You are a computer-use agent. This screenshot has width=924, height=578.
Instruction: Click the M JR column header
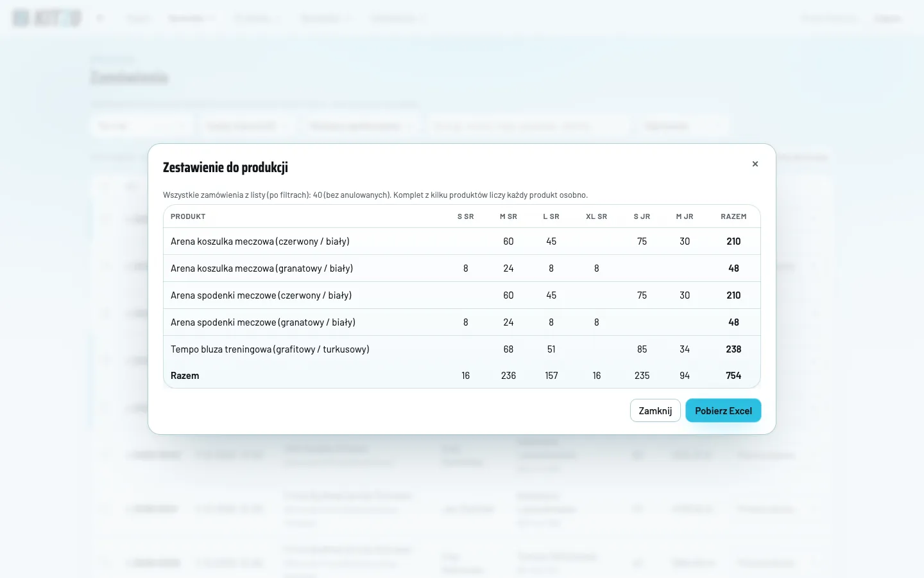[x=685, y=216]
